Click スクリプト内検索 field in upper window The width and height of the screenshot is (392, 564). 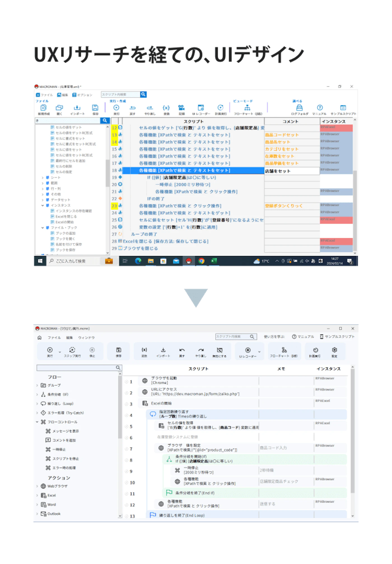(x=121, y=94)
